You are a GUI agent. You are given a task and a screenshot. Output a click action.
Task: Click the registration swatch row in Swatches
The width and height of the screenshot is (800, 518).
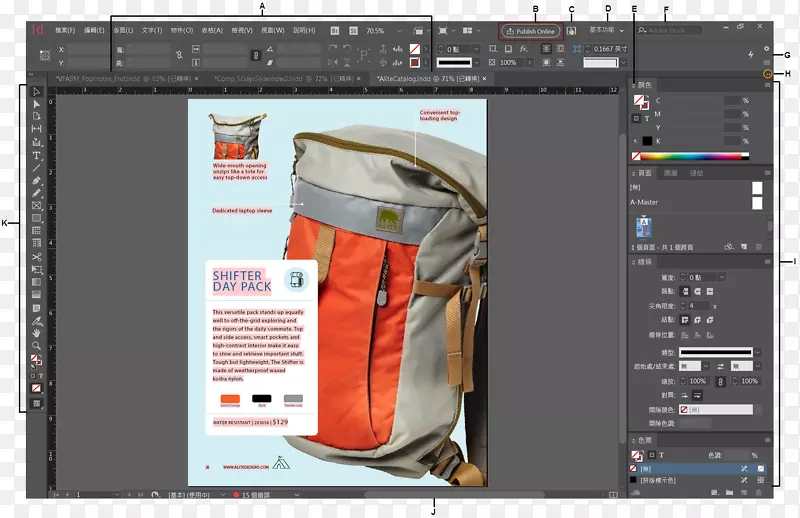coord(697,480)
